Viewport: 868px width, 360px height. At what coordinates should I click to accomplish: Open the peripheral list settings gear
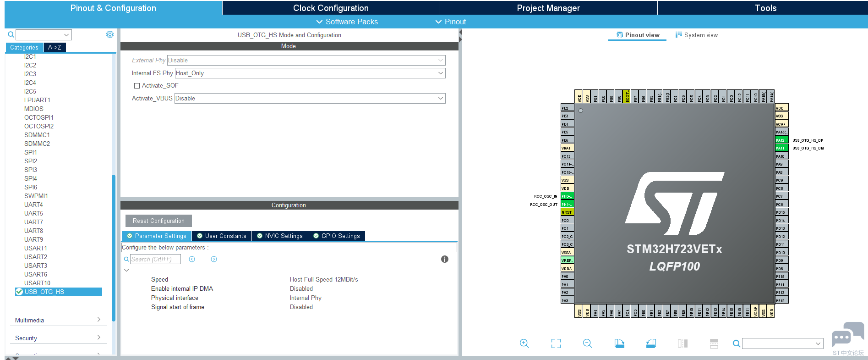(110, 34)
